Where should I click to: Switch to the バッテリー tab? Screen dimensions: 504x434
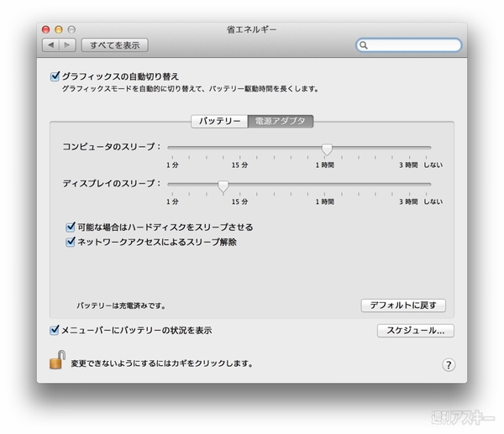pyautogui.click(x=219, y=121)
